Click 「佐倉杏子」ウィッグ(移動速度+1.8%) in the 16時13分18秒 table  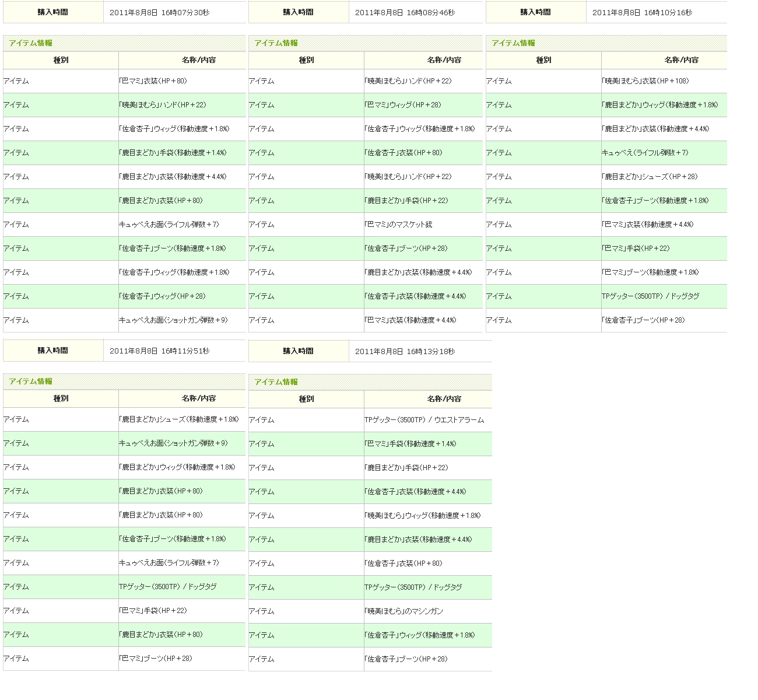point(419,635)
